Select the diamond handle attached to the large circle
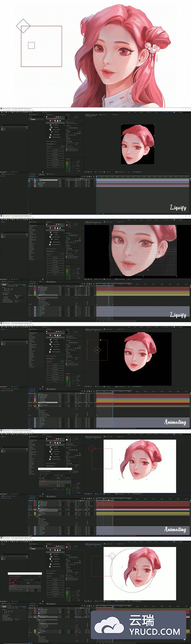191x644 pixels. click(x=111, y=556)
